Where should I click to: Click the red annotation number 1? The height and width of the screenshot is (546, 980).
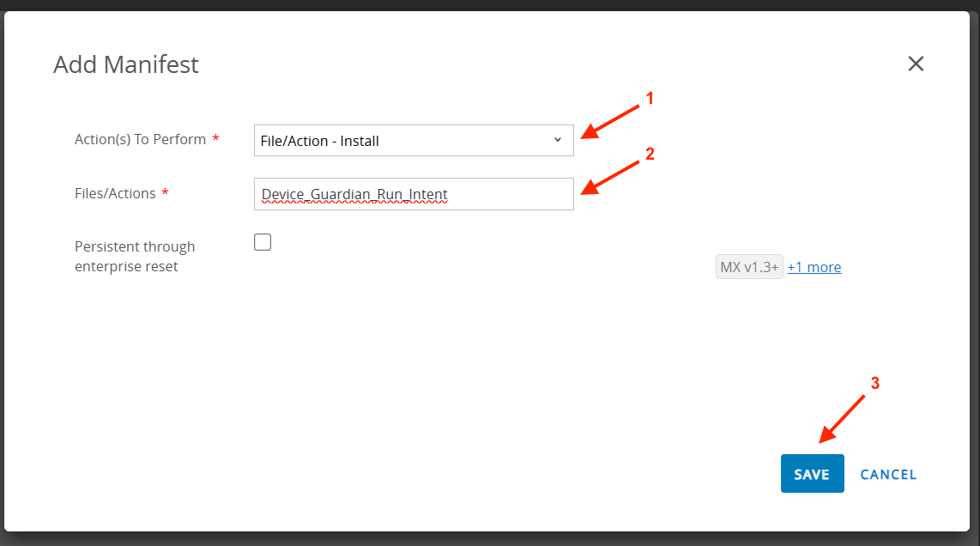point(650,99)
